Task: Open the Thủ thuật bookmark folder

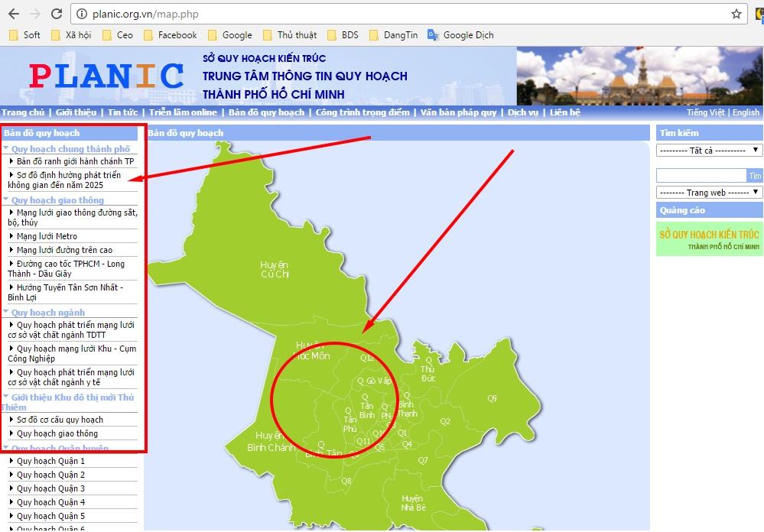Action: 289,35
